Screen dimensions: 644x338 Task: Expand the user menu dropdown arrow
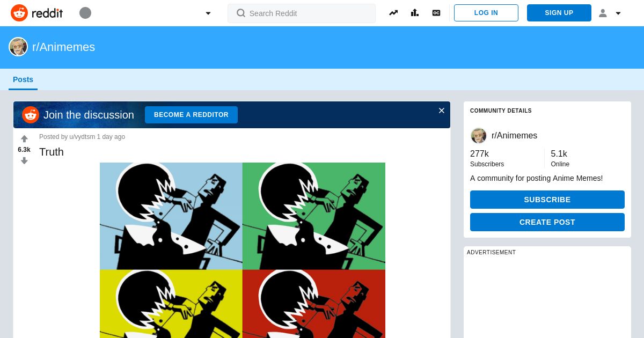pyautogui.click(x=618, y=13)
